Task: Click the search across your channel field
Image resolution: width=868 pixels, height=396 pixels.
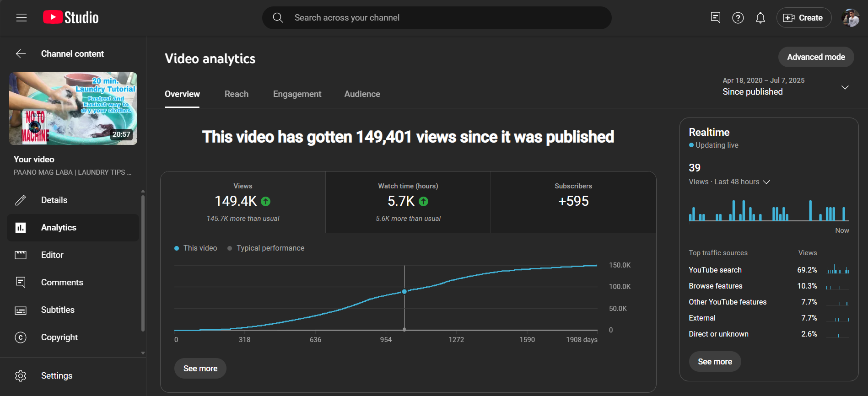Action: pos(437,18)
